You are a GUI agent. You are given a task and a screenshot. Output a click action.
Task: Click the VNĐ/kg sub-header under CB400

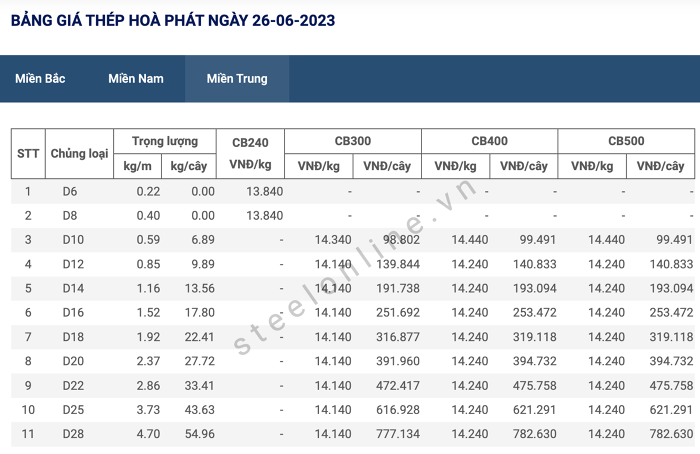[455, 166]
